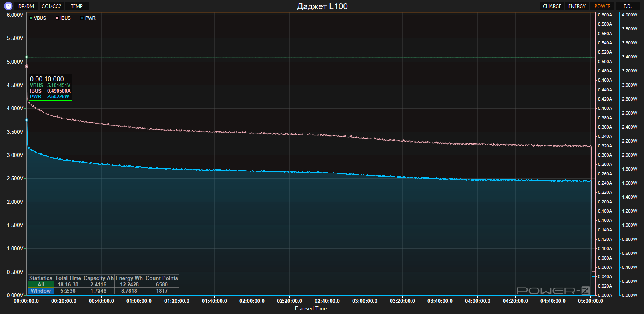
Task: Click the 0:00:10.000 cursor tooltip
Action: 50,87
